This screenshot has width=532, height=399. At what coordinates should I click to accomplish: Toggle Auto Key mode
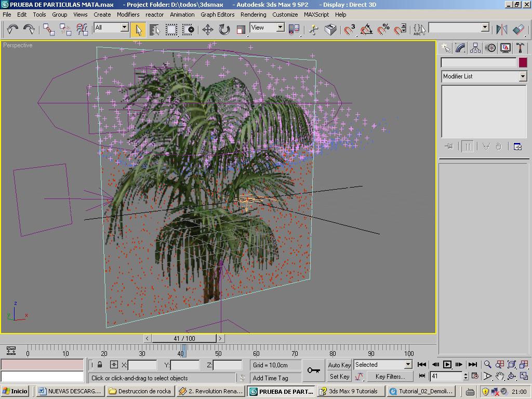[339, 365]
